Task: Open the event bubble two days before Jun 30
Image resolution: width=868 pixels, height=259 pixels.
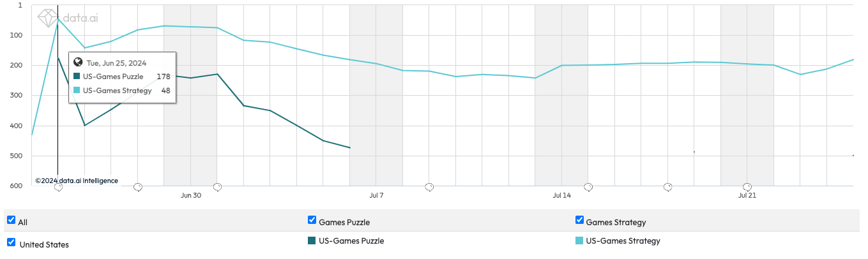Action: pos(137,187)
